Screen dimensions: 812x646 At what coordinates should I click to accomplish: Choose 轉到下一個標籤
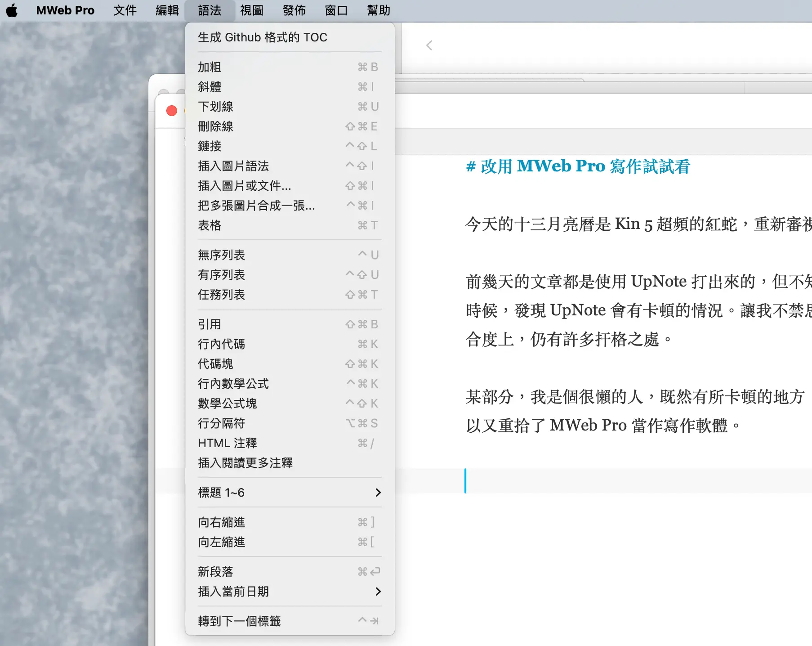click(290, 621)
